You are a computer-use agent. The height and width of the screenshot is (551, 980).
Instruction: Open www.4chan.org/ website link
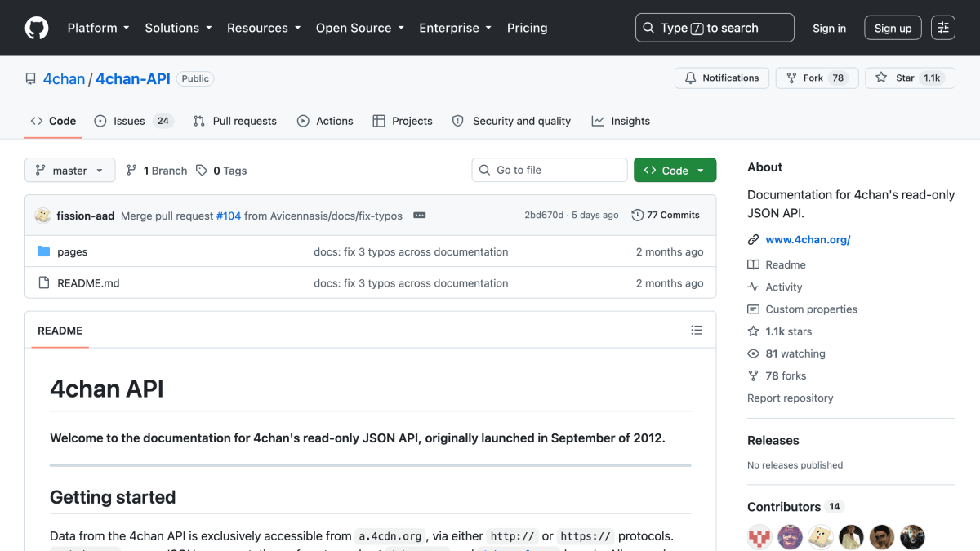pos(808,240)
